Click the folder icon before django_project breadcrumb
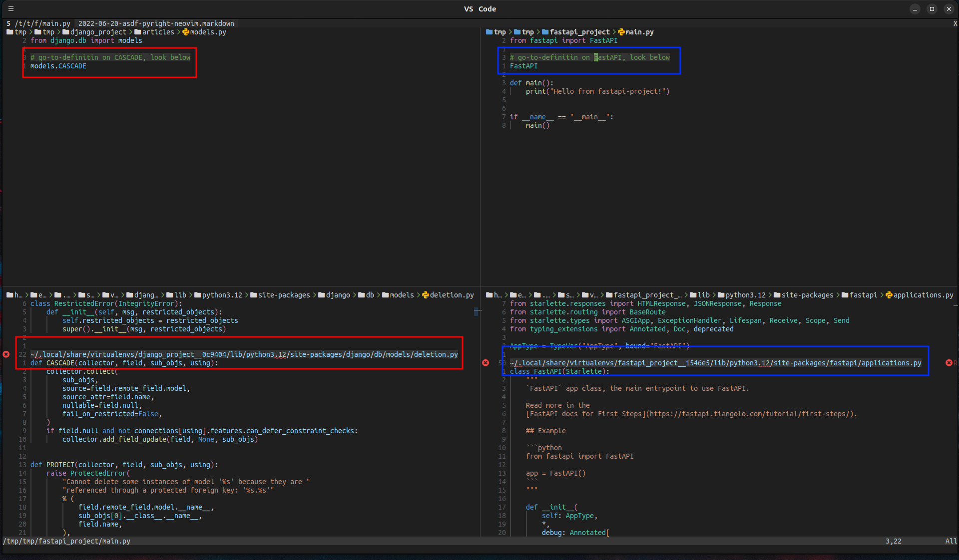959x560 pixels. point(66,32)
